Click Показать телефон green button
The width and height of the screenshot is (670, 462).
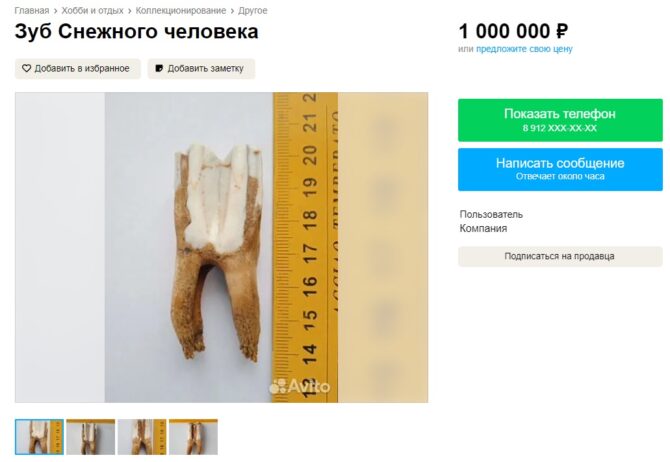(560, 120)
